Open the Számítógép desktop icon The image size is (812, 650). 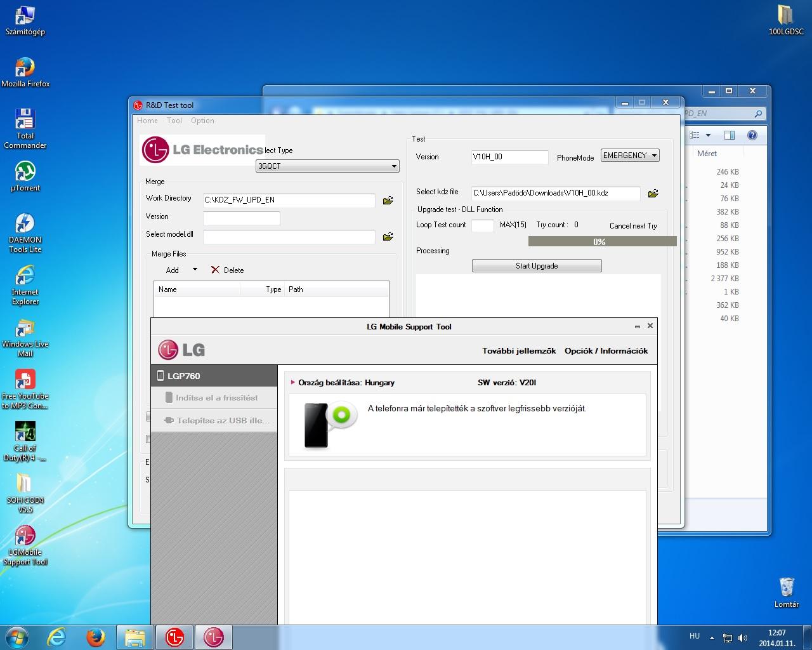point(25,20)
